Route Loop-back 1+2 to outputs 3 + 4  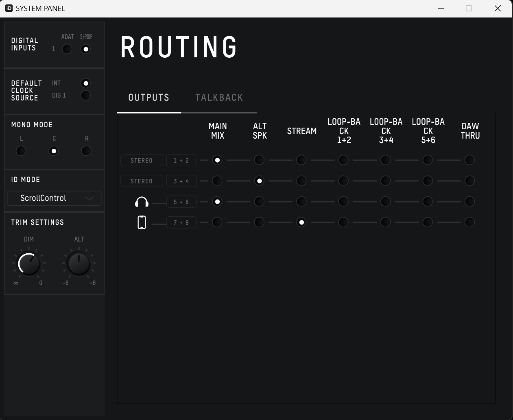[343, 181]
